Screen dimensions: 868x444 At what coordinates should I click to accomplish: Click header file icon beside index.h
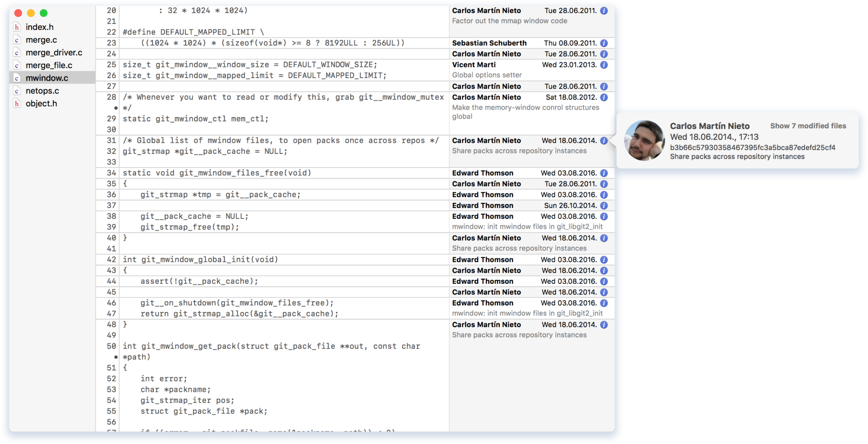coord(17,27)
